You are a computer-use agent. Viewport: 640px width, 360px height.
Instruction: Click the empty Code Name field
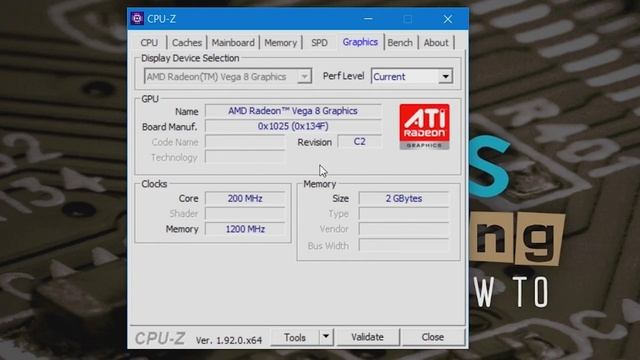(x=245, y=142)
